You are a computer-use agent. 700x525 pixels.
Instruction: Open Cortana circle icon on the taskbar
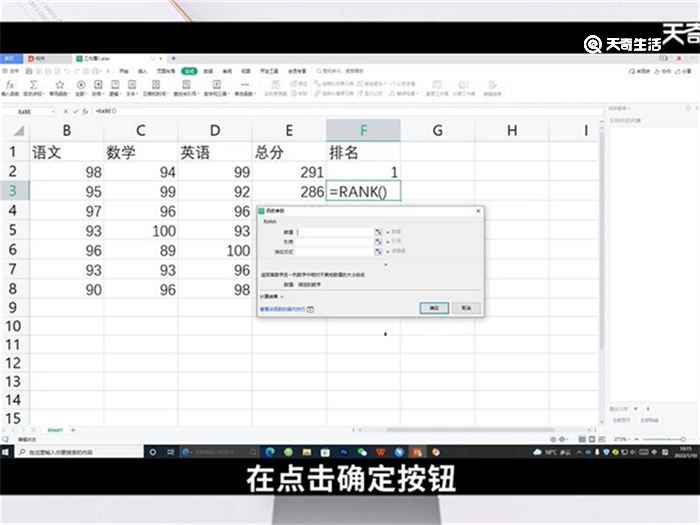click(153, 452)
